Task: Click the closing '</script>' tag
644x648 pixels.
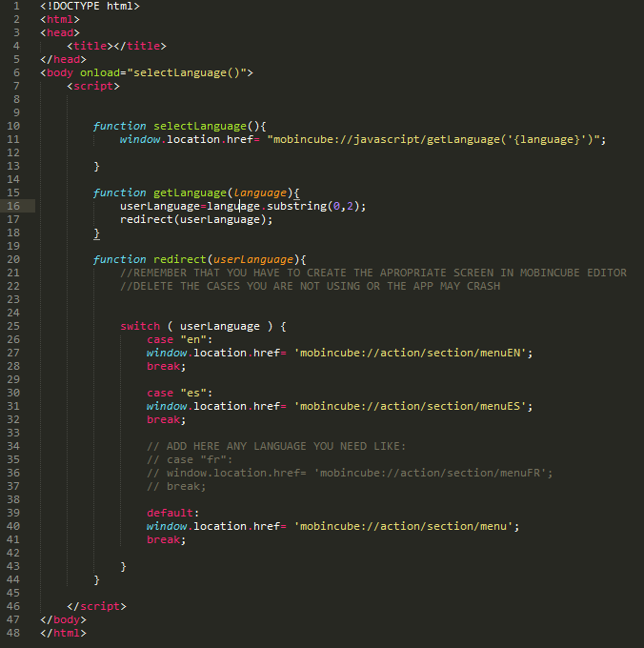Action: [96, 606]
